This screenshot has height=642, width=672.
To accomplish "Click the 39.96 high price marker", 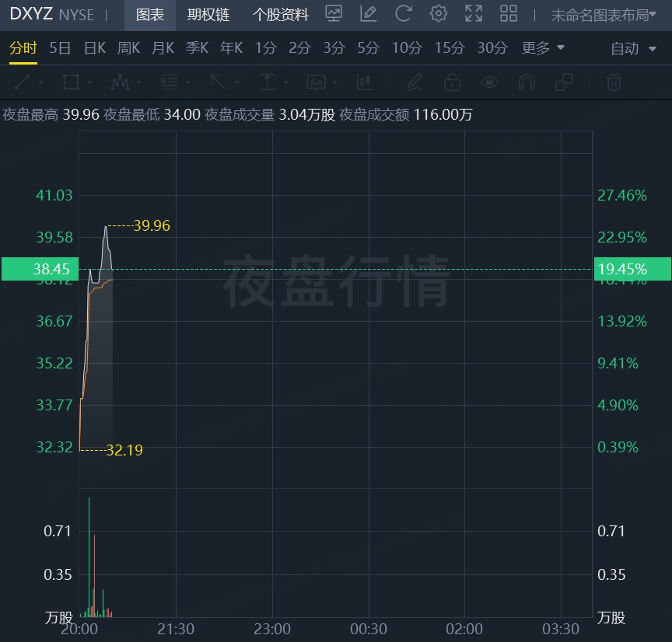I will click(x=152, y=225).
